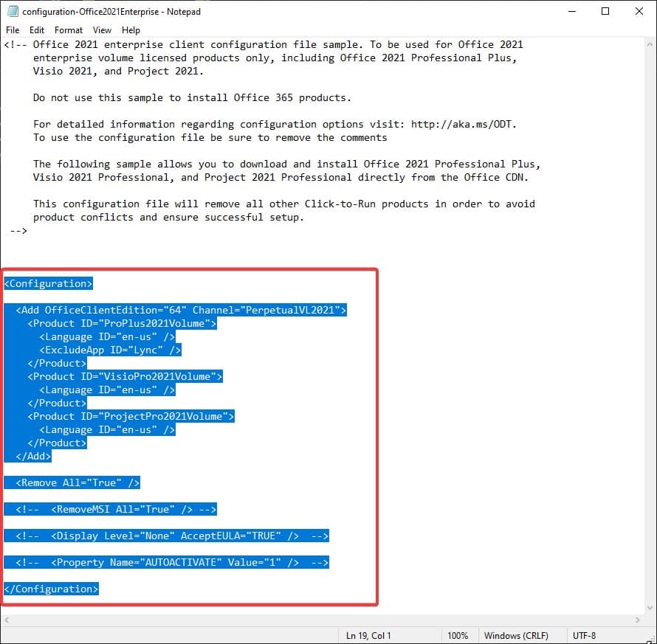Click the closing </Configuration> tag line
Image resolution: width=657 pixels, height=644 pixels.
51,589
